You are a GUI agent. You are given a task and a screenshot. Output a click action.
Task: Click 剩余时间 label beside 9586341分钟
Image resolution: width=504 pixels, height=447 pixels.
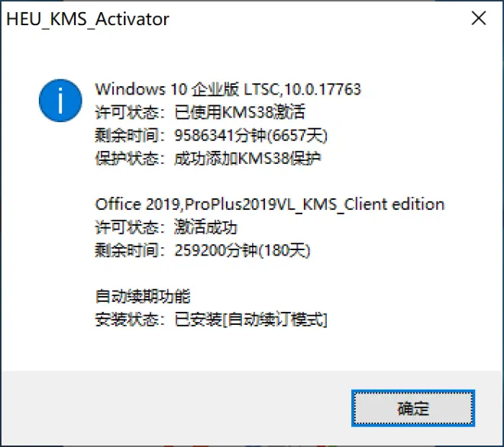(127, 135)
